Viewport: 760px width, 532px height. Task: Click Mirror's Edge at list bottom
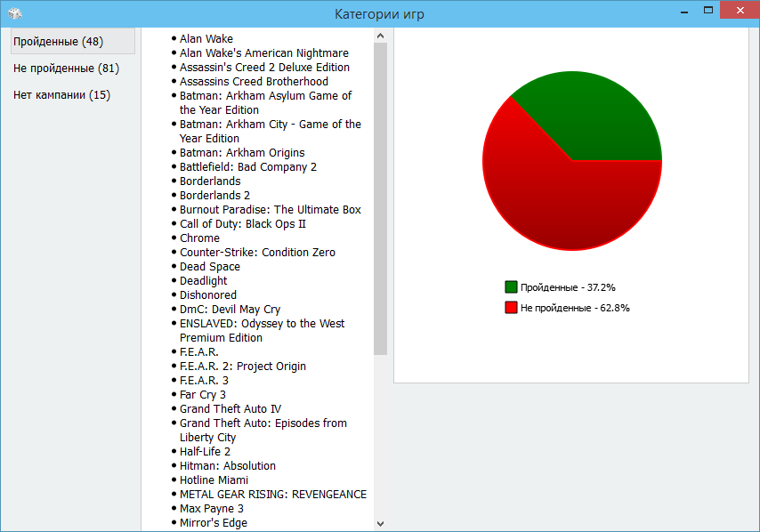coord(214,523)
